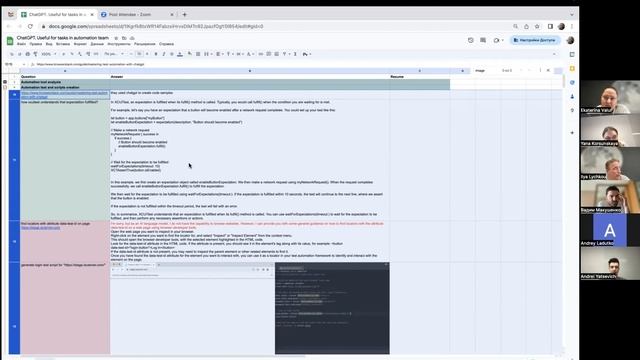Open the Справка menu
The image size is (640, 360).
(x=167, y=44)
